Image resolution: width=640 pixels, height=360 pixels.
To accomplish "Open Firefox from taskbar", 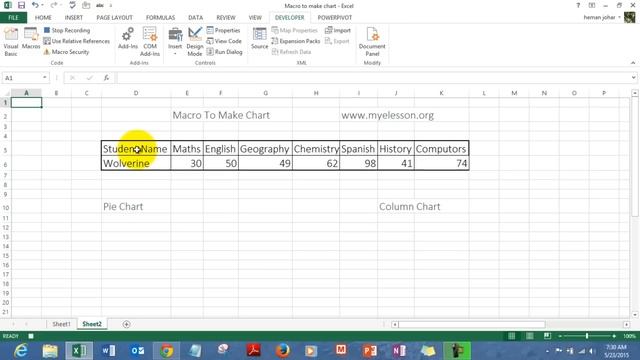I will tap(282, 351).
